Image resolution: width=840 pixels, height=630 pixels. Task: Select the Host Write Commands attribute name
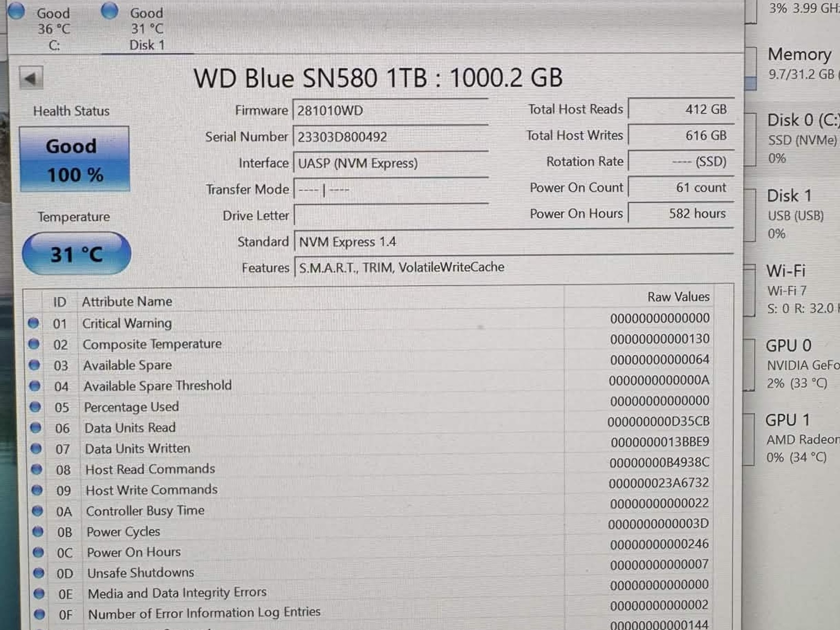click(152, 490)
